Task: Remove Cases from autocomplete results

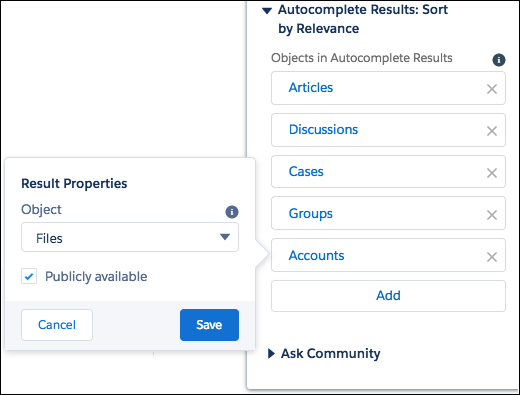Action: 492,173
